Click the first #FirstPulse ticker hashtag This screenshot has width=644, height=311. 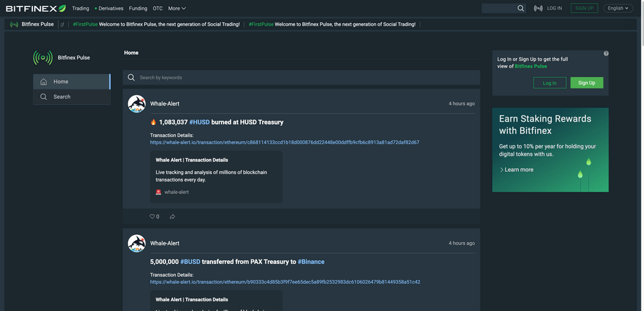coord(85,24)
